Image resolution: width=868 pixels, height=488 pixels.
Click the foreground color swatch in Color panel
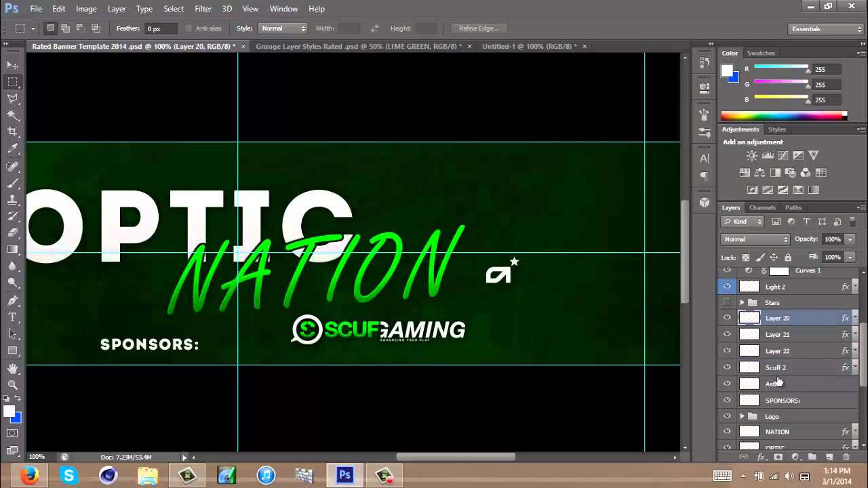coord(727,70)
